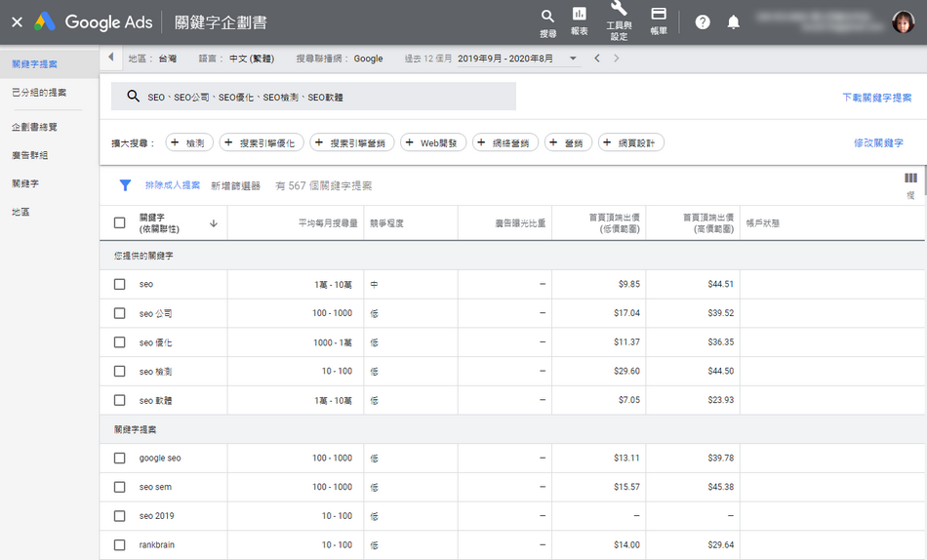Screen dimensions: 927x560
Task: Open 地區 in sidebar
Action: point(20,212)
